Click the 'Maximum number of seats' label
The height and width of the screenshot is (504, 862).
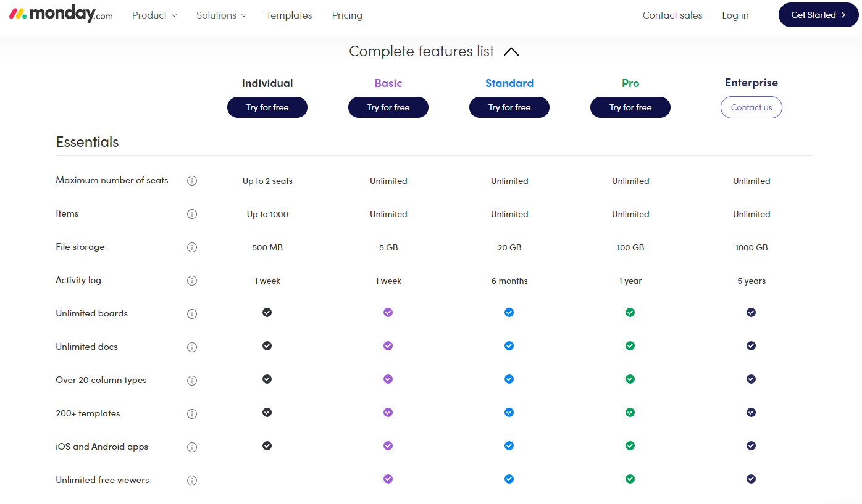pos(112,180)
